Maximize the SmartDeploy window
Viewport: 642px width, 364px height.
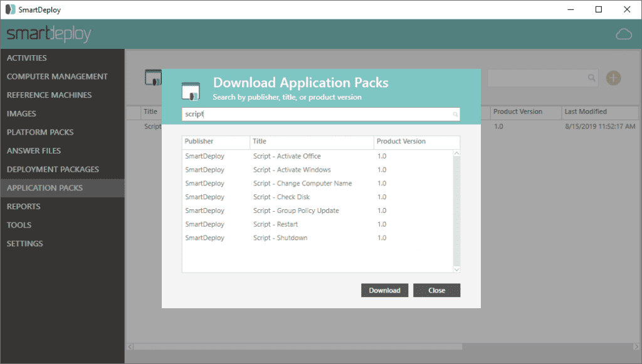point(599,9)
